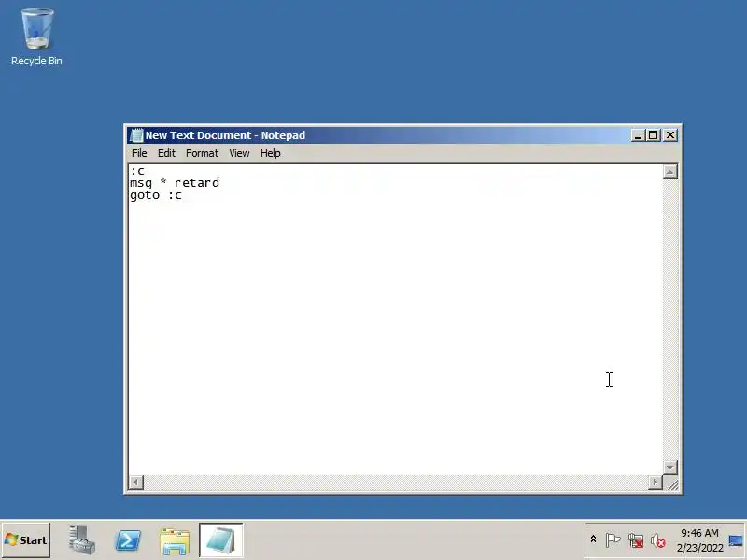Open the Help menu in Notepad
This screenshot has width=747, height=560.
[x=270, y=153]
